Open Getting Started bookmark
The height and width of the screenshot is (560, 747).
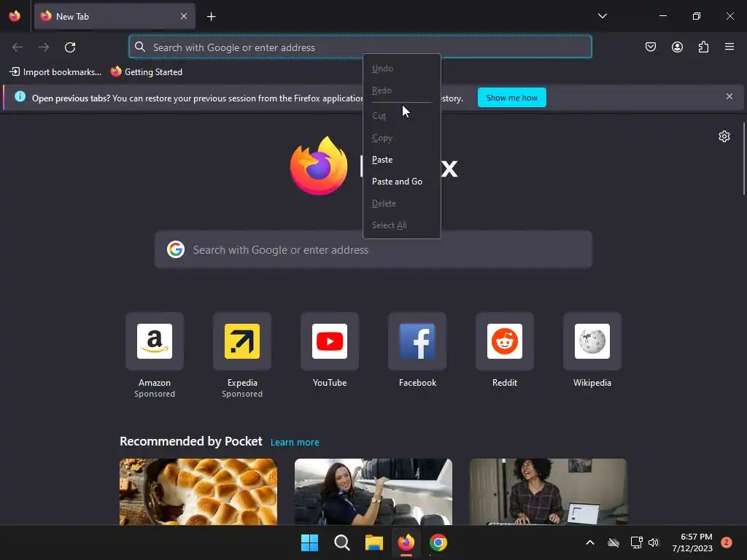(x=146, y=72)
